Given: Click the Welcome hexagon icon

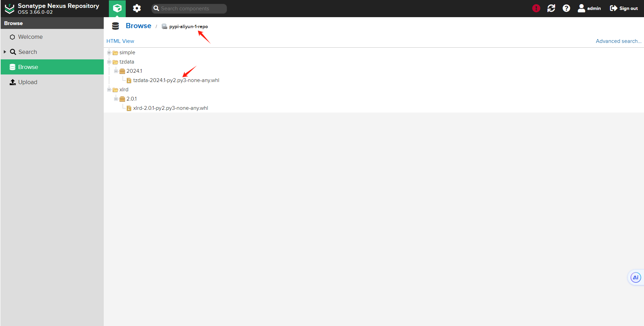Looking at the screenshot, I should coord(12,37).
